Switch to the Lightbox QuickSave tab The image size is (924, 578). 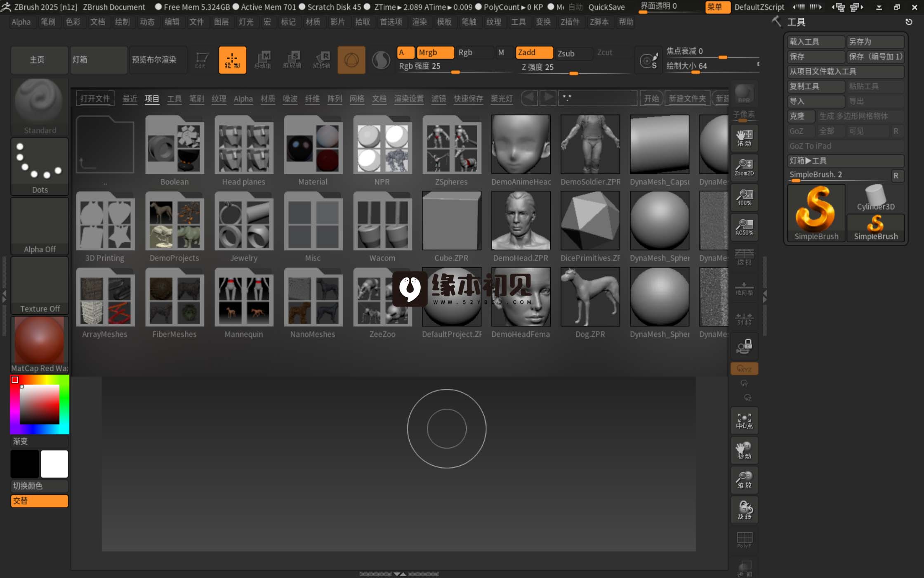[x=468, y=99]
